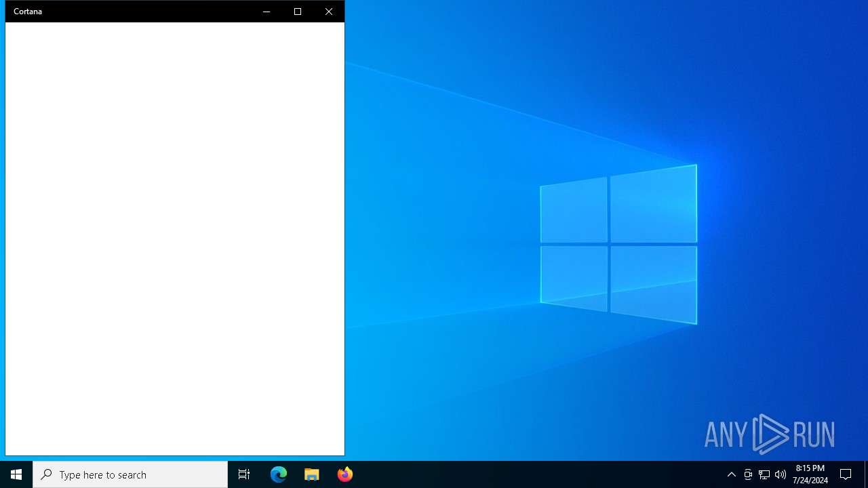Open the volume control tray icon

point(781,474)
